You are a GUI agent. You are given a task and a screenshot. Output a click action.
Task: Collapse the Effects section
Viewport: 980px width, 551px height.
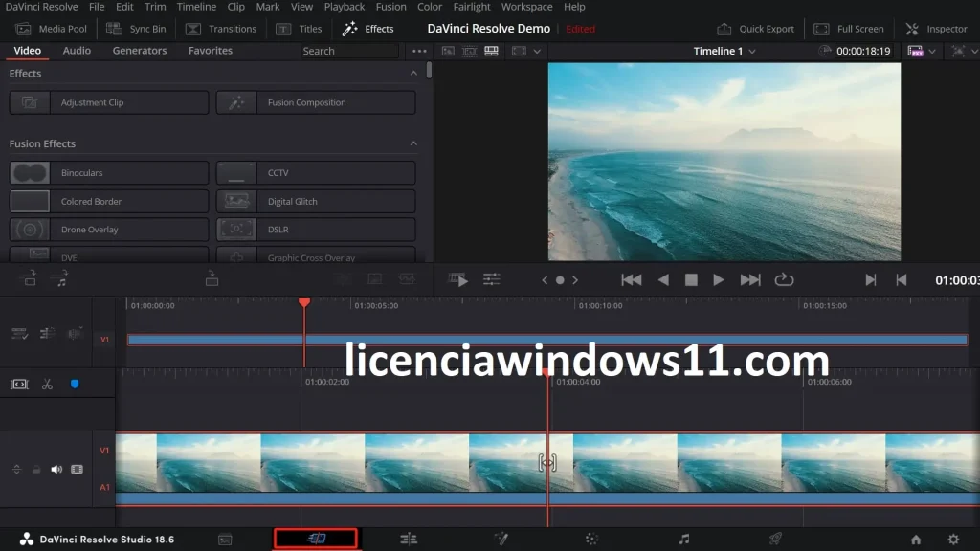[x=413, y=73]
